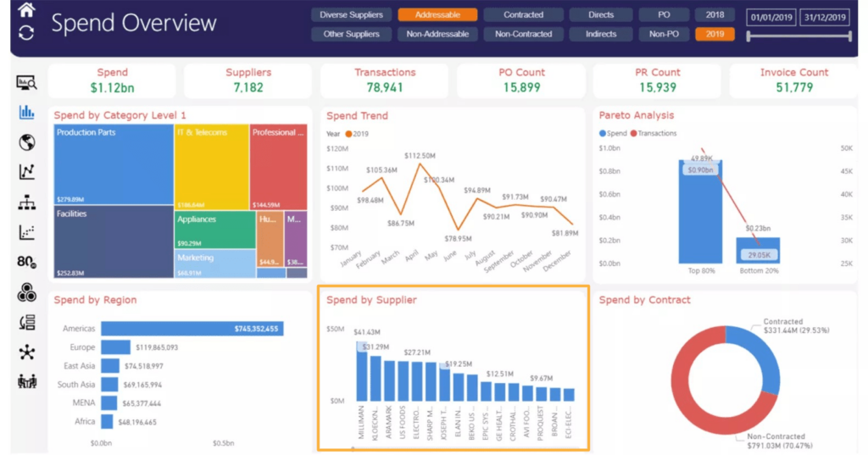
Task: Click the Americas region bar
Action: 192,329
